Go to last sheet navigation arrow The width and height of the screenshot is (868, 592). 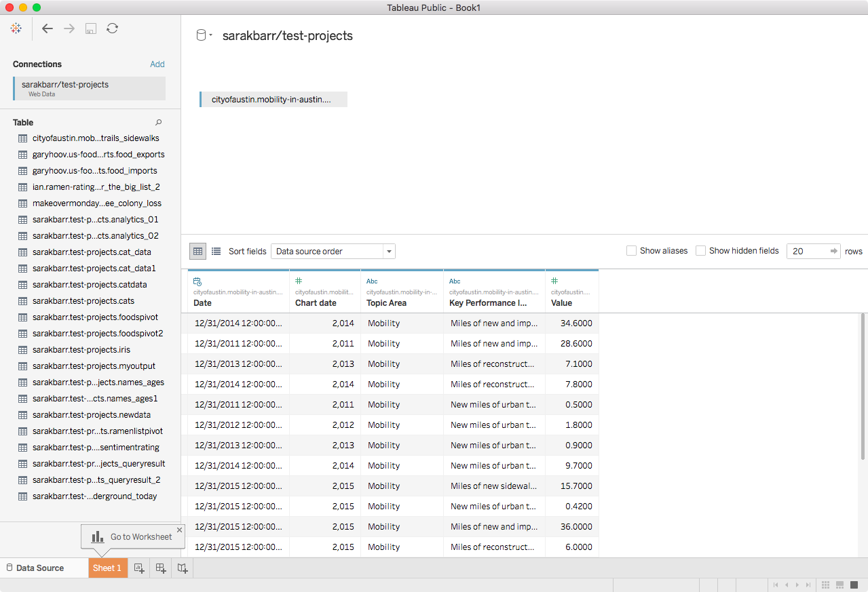click(x=808, y=585)
